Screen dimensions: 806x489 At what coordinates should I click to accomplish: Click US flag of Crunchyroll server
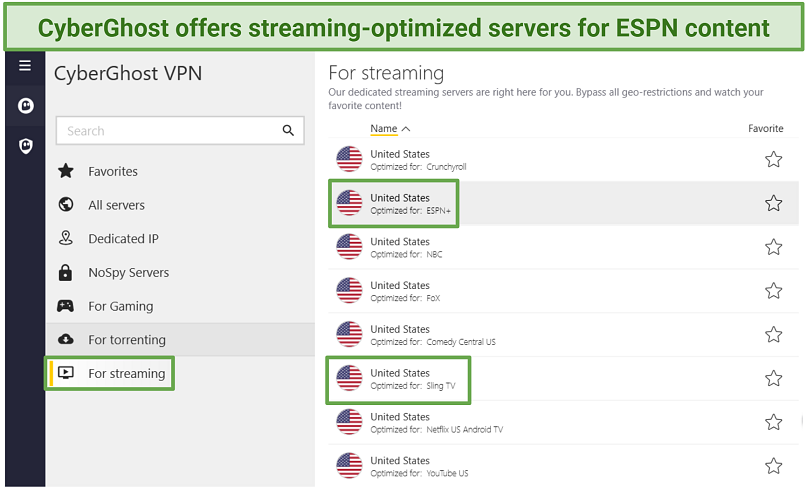point(349,159)
